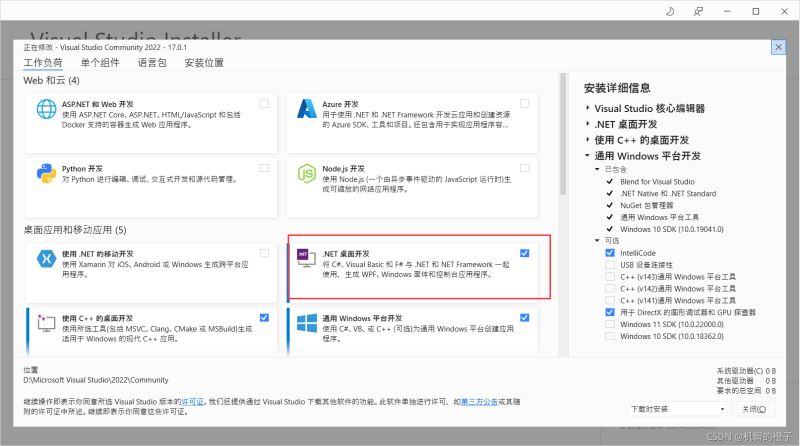This screenshot has height=446, width=800.
Task: Expand Visual Studio 核心编辑器 details
Action: tap(588, 108)
